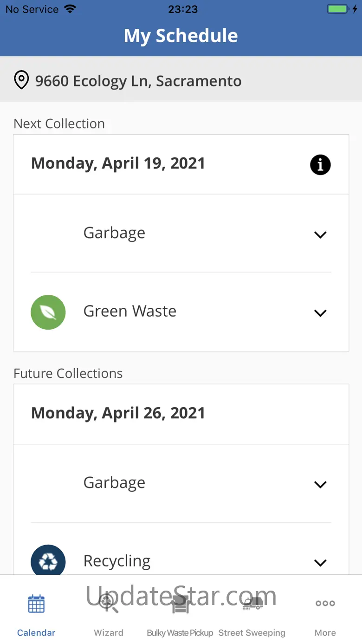Tap the Wizard magnifier icon
The width and height of the screenshot is (362, 644).
coord(109,604)
